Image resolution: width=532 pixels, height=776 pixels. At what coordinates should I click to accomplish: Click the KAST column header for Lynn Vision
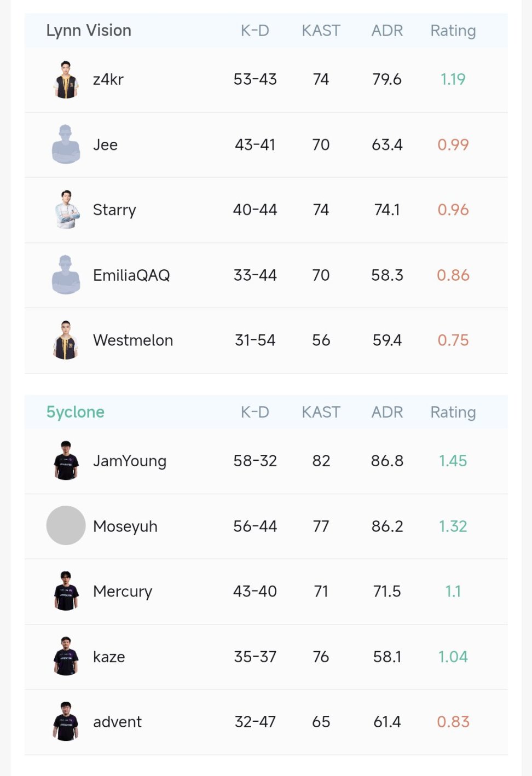pyautogui.click(x=321, y=31)
